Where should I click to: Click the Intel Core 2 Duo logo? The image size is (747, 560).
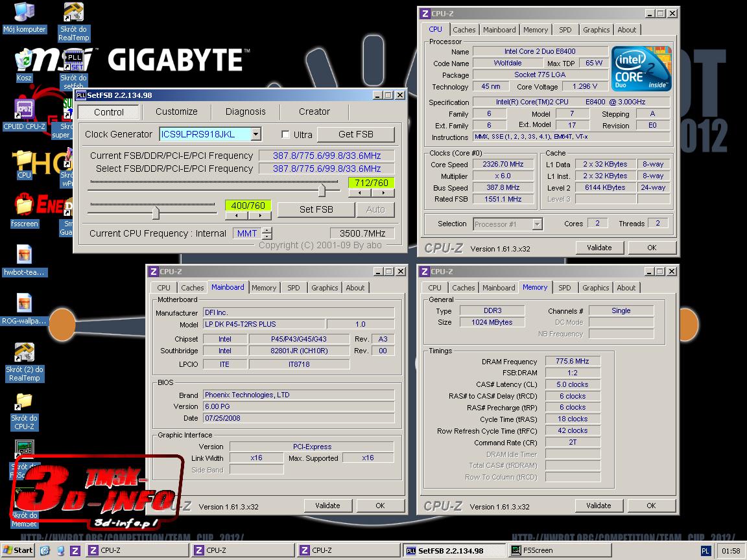click(x=641, y=69)
